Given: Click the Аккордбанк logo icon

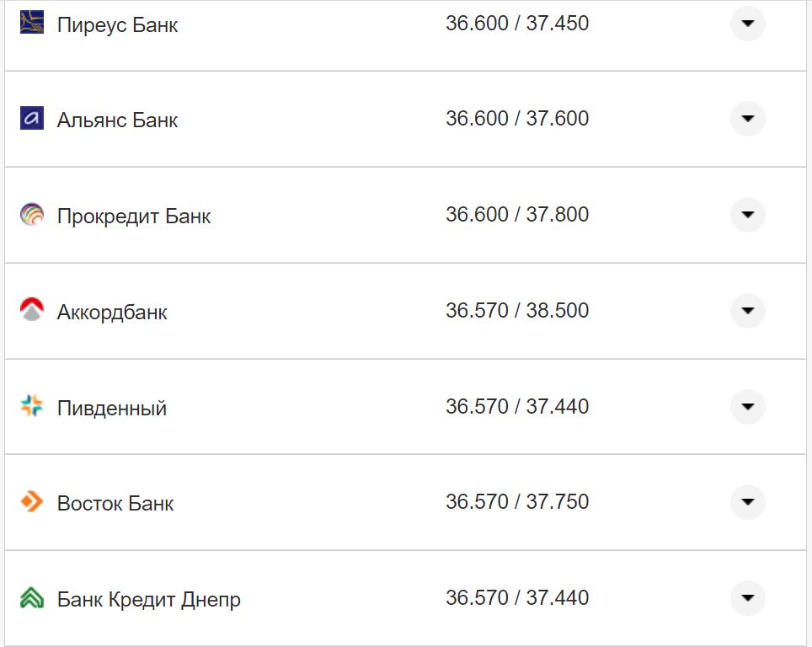Looking at the screenshot, I should (29, 310).
